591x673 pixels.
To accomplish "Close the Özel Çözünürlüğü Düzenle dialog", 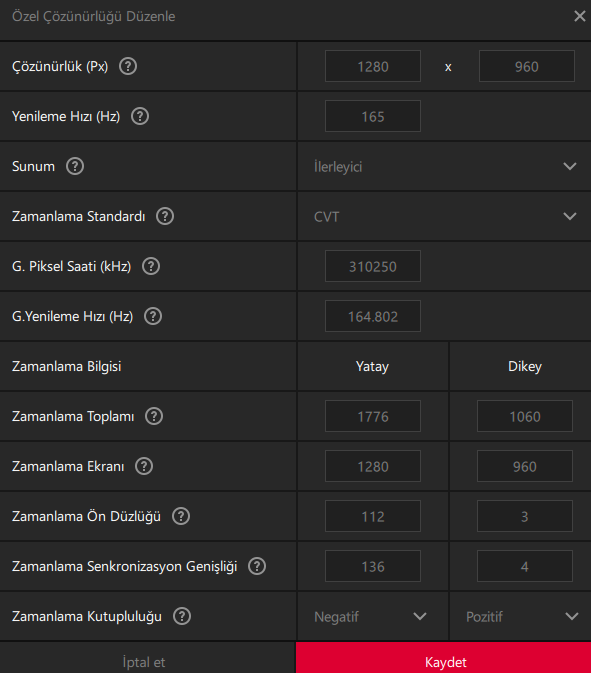I will (x=579, y=16).
